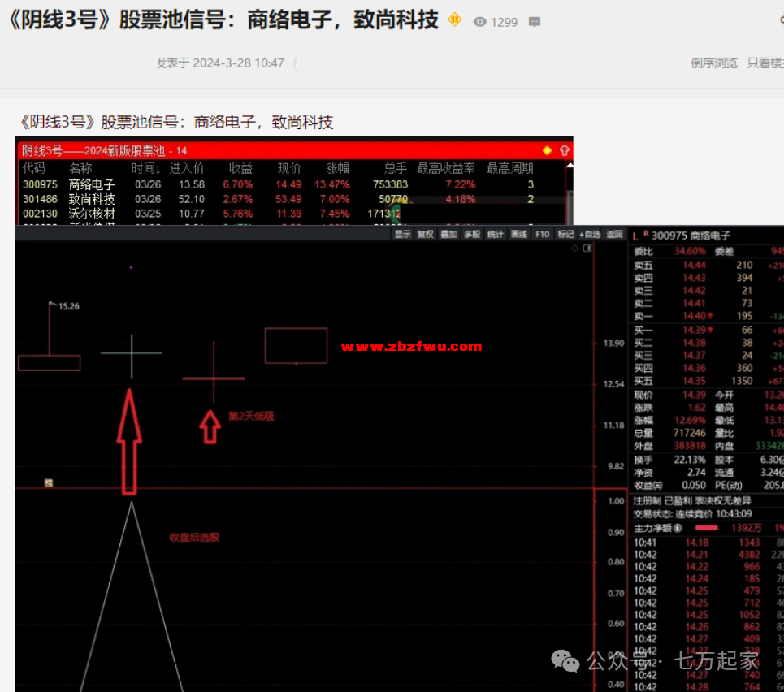The image size is (784, 692).
Task: Click the 注册制 已盈利 表决权无差异 tag line
Action: [x=692, y=501]
